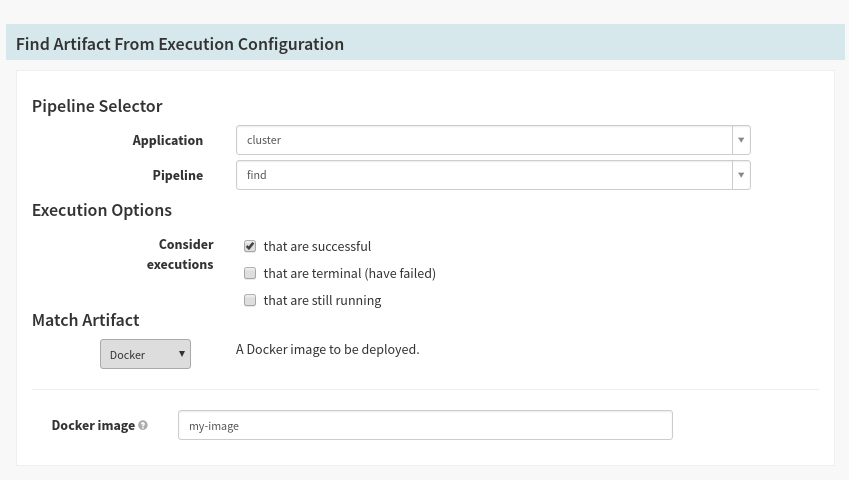Open the Pipeline selector showing find
The width and height of the screenshot is (849, 480).
click(x=493, y=175)
